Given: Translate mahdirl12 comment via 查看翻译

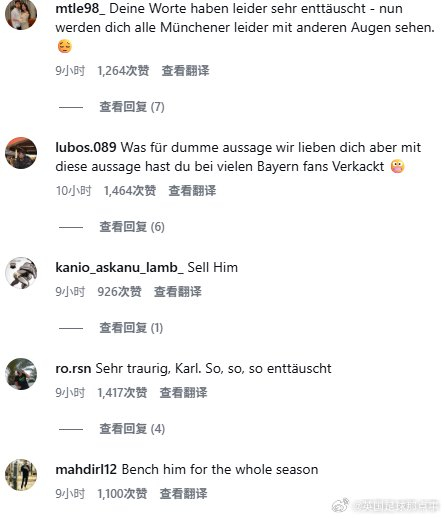Looking at the screenshot, I should pos(183,494).
